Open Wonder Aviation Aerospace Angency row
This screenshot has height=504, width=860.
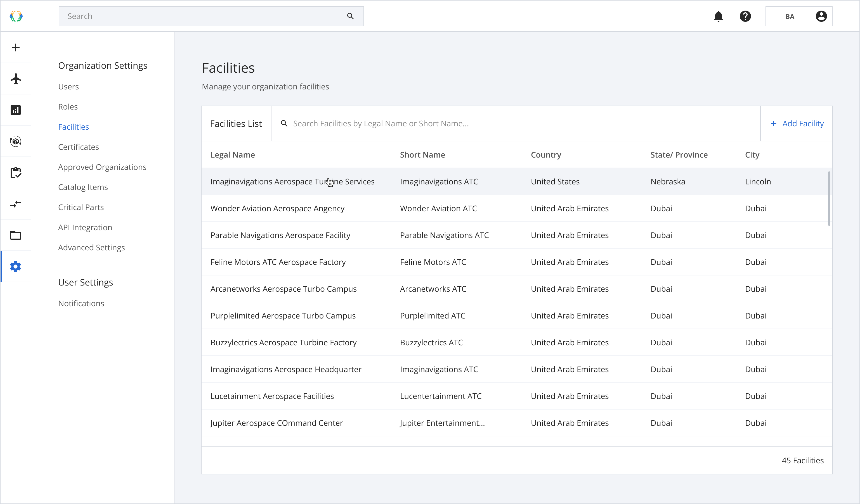[517, 208]
